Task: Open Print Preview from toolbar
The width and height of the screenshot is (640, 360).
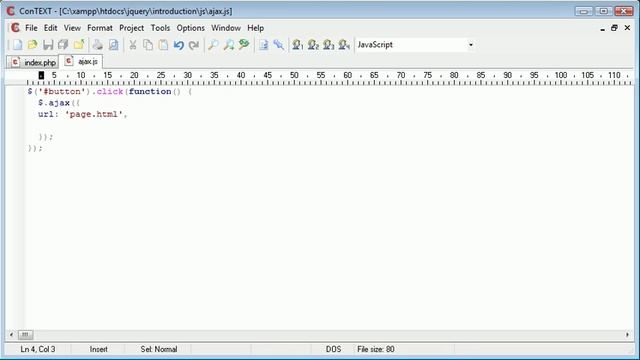Action: click(113, 45)
